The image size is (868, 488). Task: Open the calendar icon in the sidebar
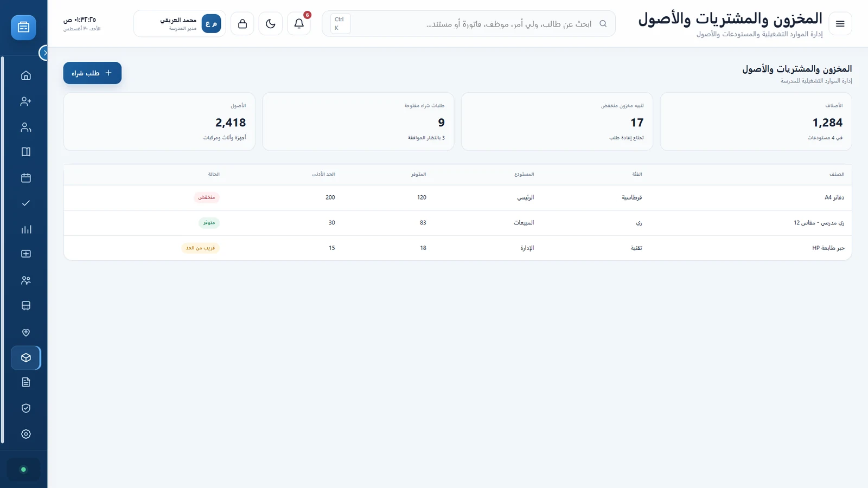(x=25, y=178)
